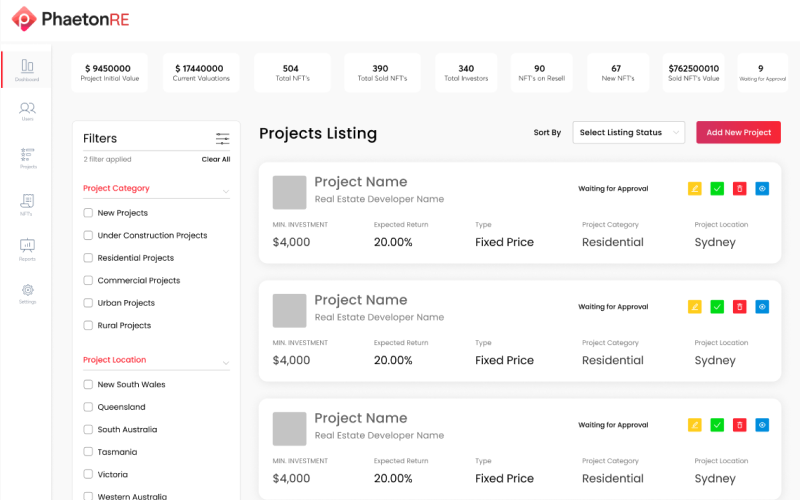The image size is (800, 500).
Task: Select the Total NFT's stat card
Action: coord(292,73)
